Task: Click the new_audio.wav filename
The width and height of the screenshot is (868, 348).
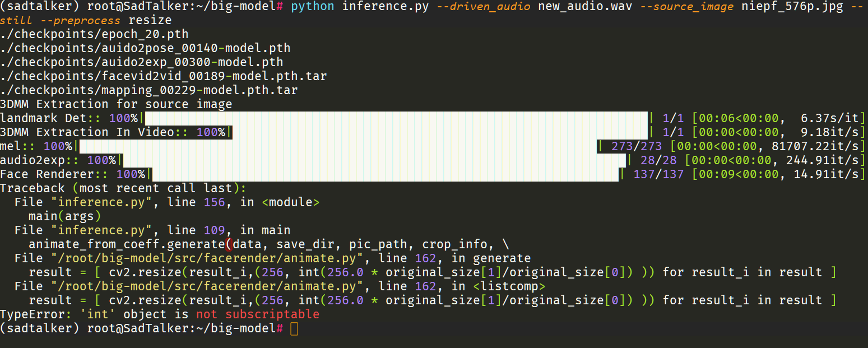Action: point(583,7)
